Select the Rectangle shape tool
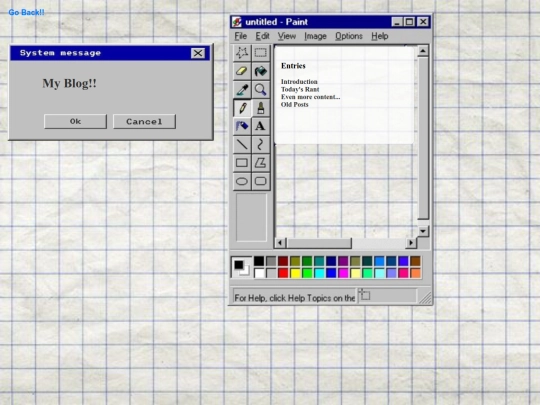The width and height of the screenshot is (540, 405). (x=242, y=163)
